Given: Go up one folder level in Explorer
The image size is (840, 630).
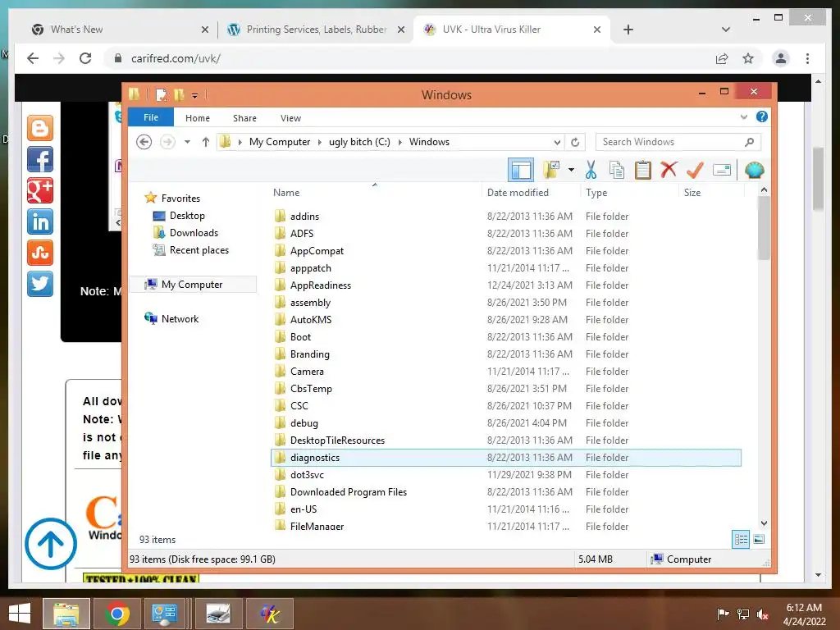Looking at the screenshot, I should (x=206, y=142).
